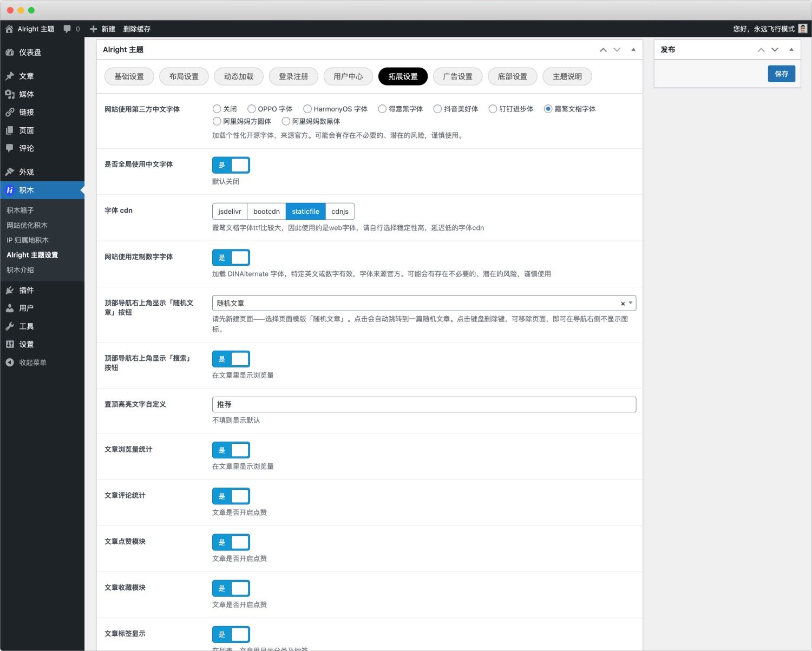This screenshot has height=651, width=812.
Task: Select 抖音美好体 radio option
Action: (437, 109)
